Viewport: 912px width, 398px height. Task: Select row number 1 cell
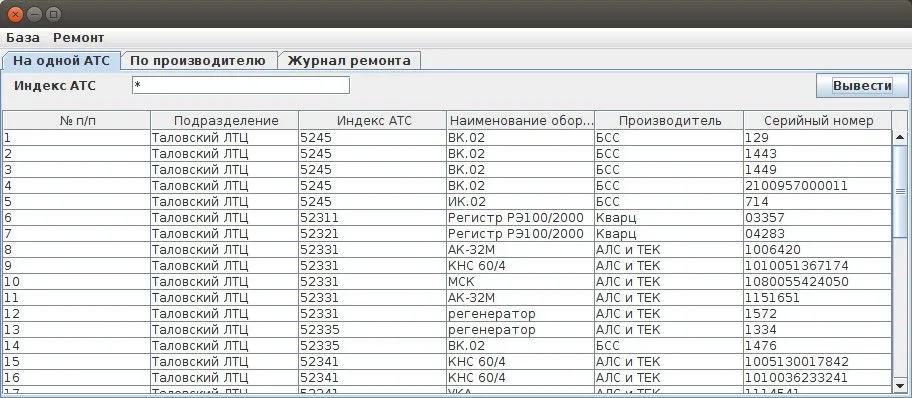coord(77,138)
